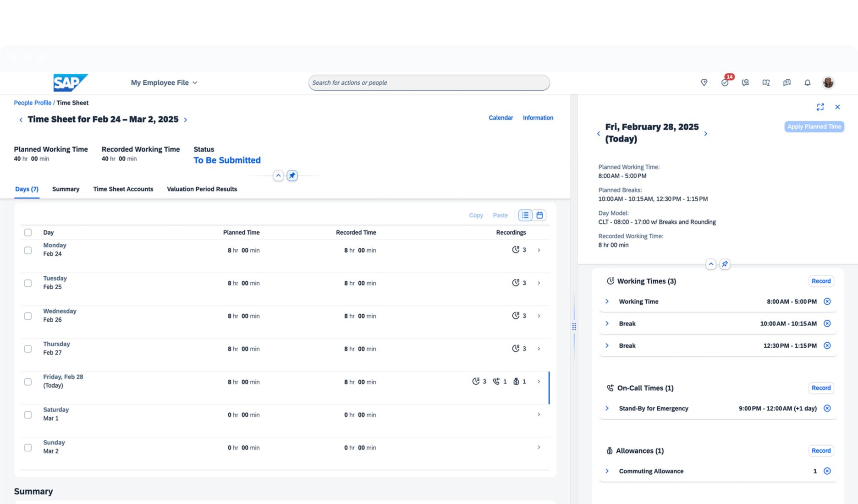Open the My Employee File dropdown
This screenshot has height=504, width=858.
point(164,82)
